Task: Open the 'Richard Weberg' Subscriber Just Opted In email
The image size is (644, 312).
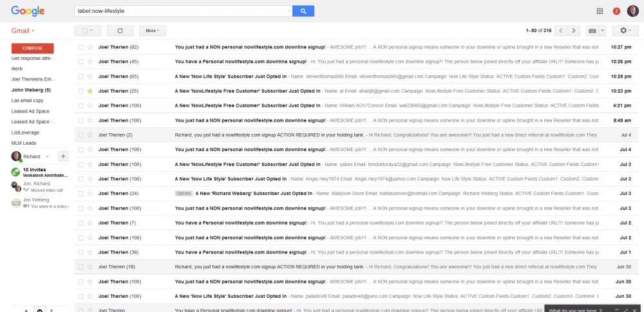Action: point(357,194)
